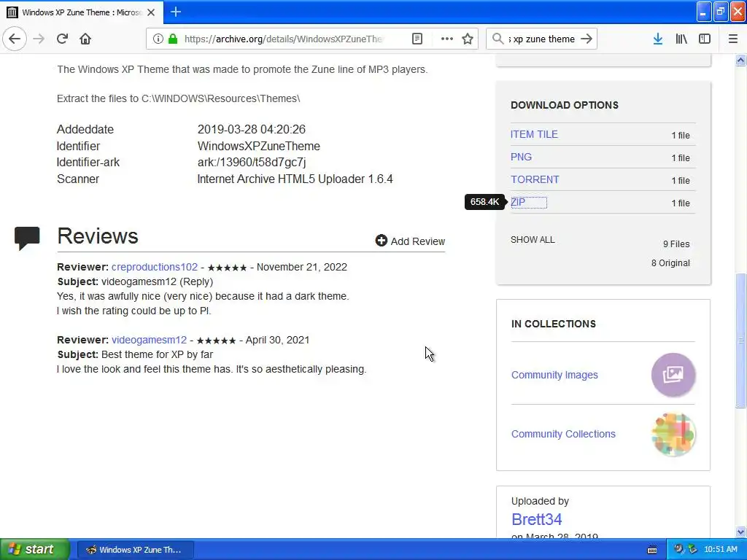Click the Reviews speech bubble icon
The image size is (747, 560).
27,238
